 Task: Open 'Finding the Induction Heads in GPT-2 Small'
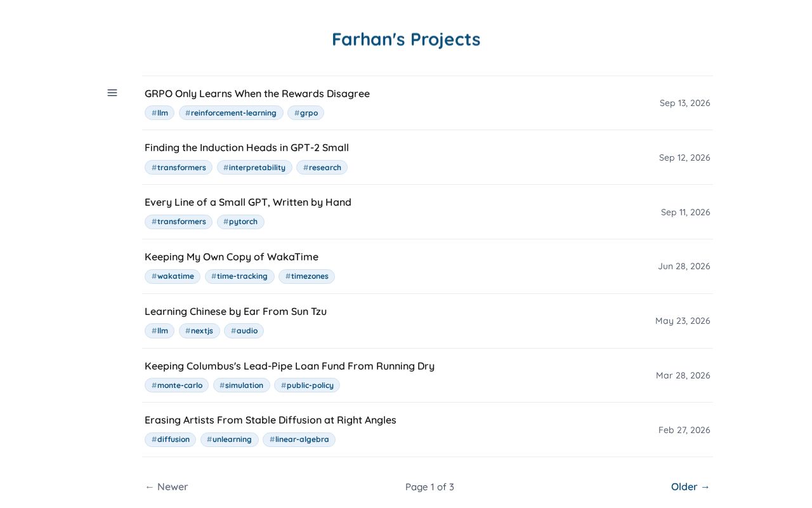(247, 147)
